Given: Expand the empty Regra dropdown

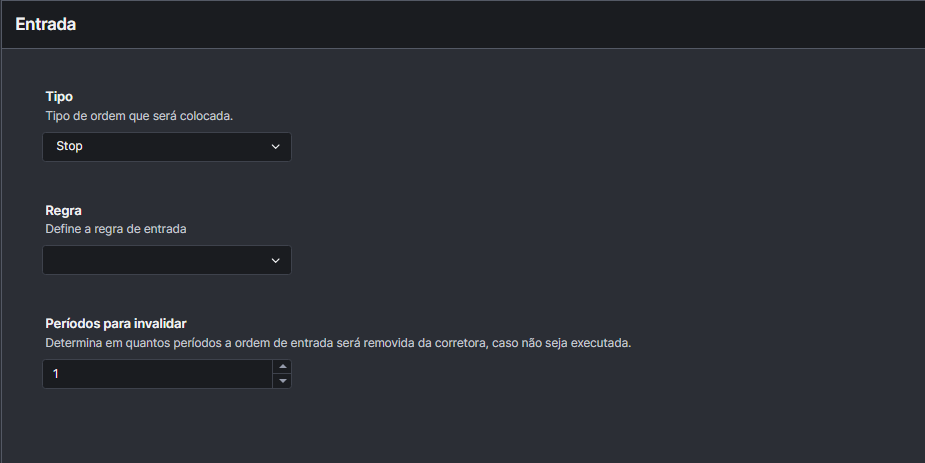Looking at the screenshot, I should (167, 260).
